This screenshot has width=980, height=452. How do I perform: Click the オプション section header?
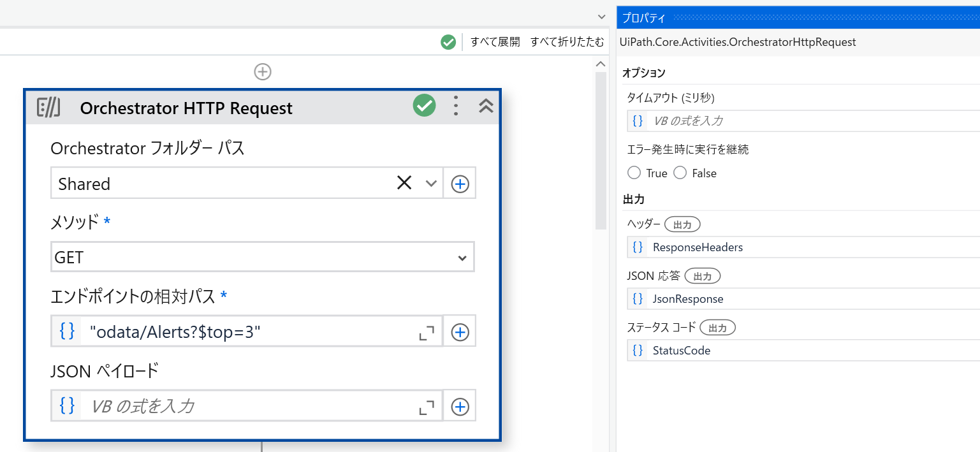click(x=644, y=73)
